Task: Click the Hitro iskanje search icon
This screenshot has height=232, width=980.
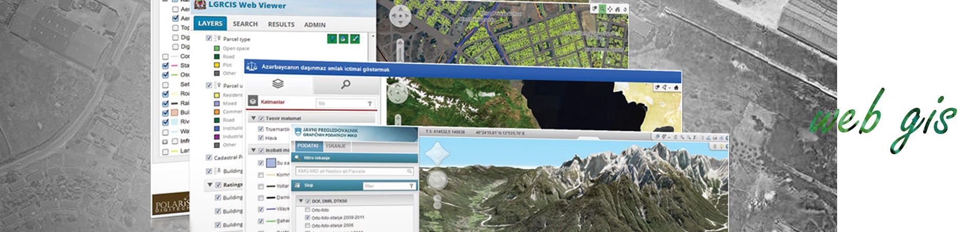Action: [298, 158]
